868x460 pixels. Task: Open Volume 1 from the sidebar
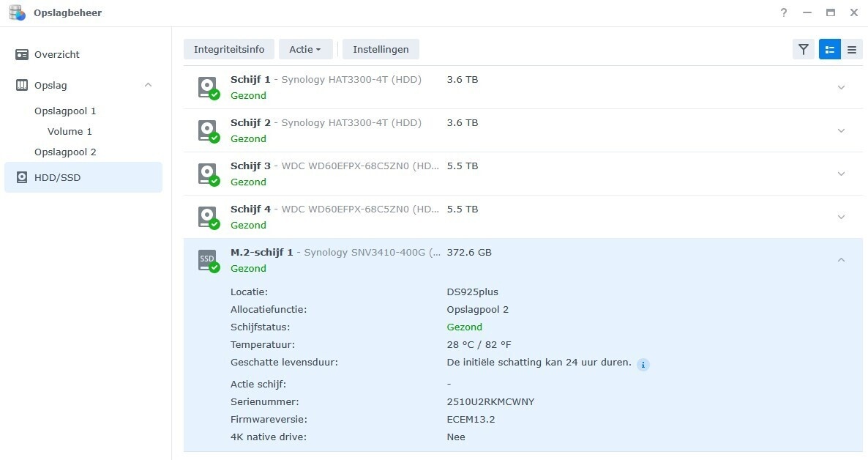click(70, 131)
